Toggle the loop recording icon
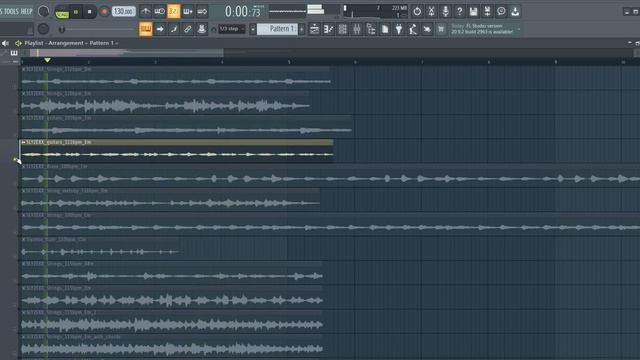The height and width of the screenshot is (360, 640). point(202,11)
